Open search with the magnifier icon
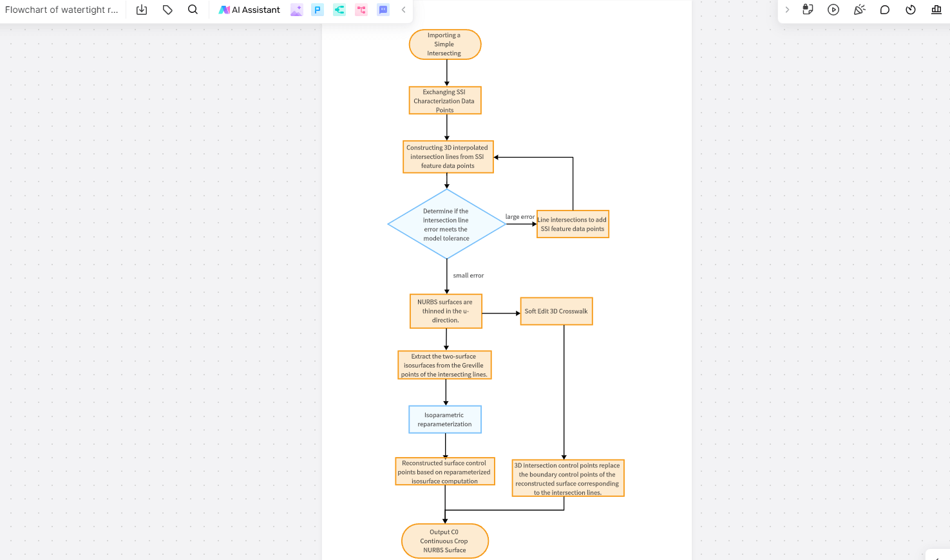Screen dimensions: 950x560 pyautogui.click(x=193, y=10)
